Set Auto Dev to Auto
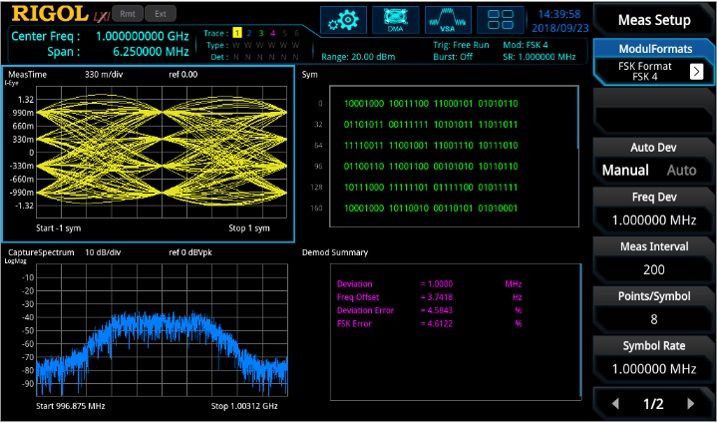The image size is (717, 423). 682,171
